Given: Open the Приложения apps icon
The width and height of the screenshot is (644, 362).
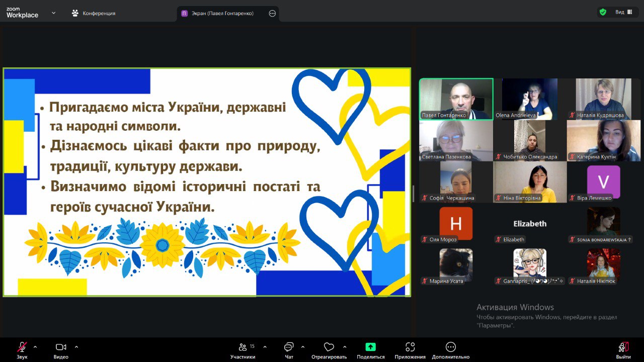Looking at the screenshot, I should click(410, 347).
